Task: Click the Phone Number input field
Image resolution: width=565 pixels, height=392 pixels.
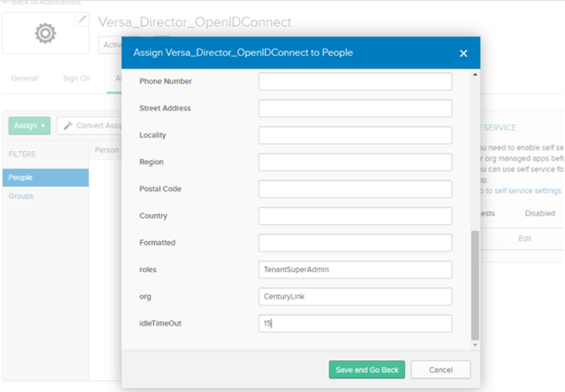Action: pos(355,81)
